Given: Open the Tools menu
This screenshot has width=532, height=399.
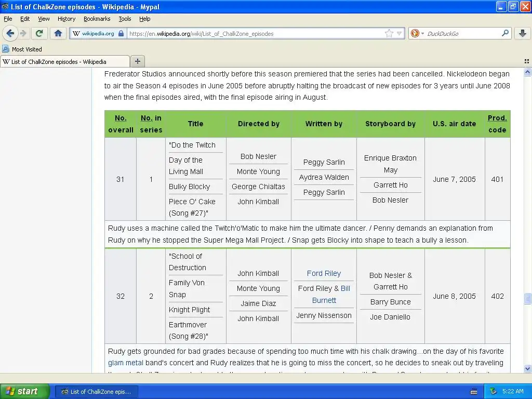Looking at the screenshot, I should tap(125, 19).
